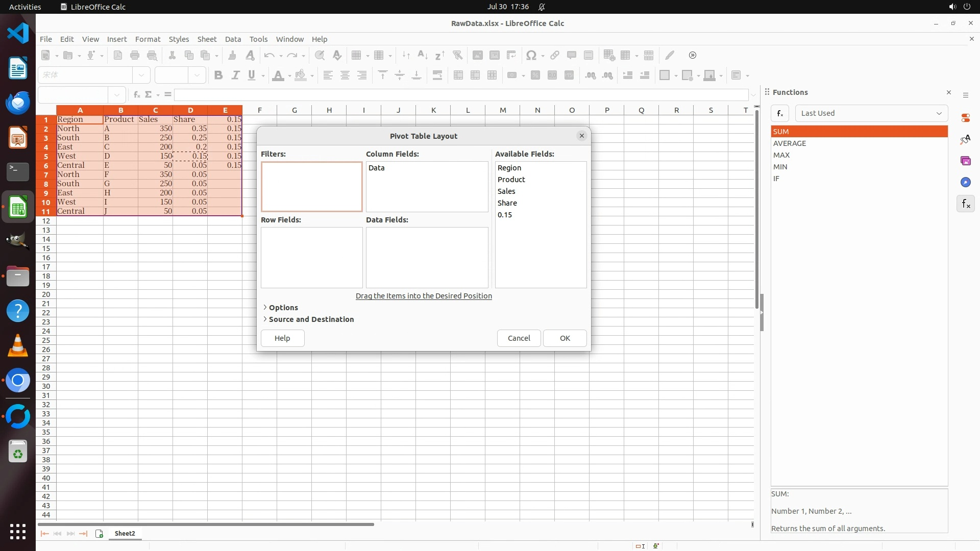Open the Navigator deck in sidebar
The width and height of the screenshot is (980, 551).
[965, 182]
